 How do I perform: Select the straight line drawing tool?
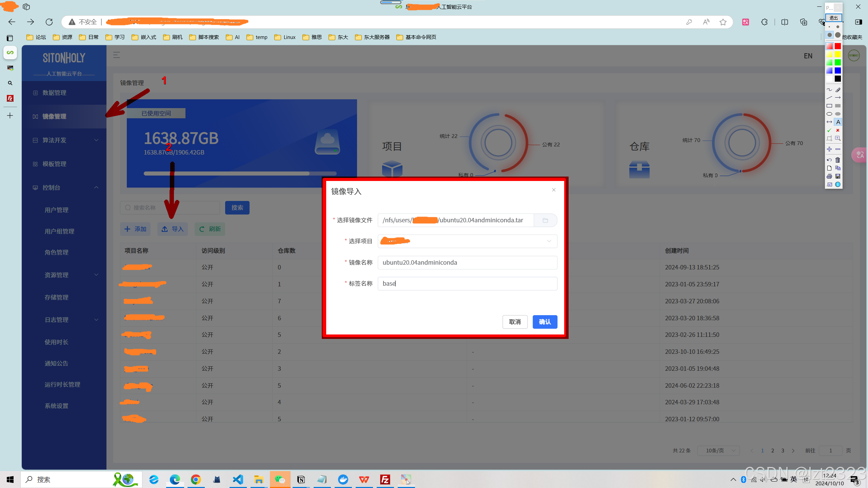coord(829,98)
